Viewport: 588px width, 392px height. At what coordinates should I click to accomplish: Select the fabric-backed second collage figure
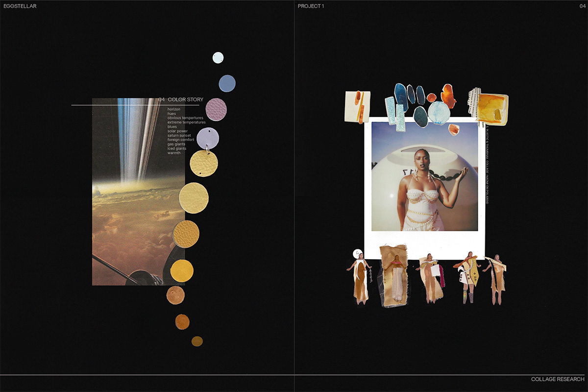(394, 275)
